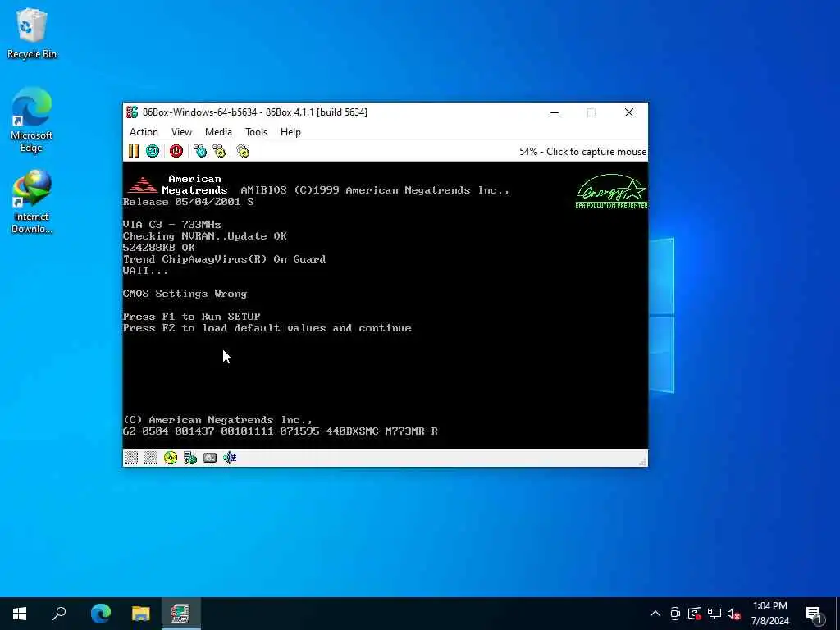Open the Windows Start menu
The height and width of the screenshot is (630, 840).
click(x=20, y=614)
